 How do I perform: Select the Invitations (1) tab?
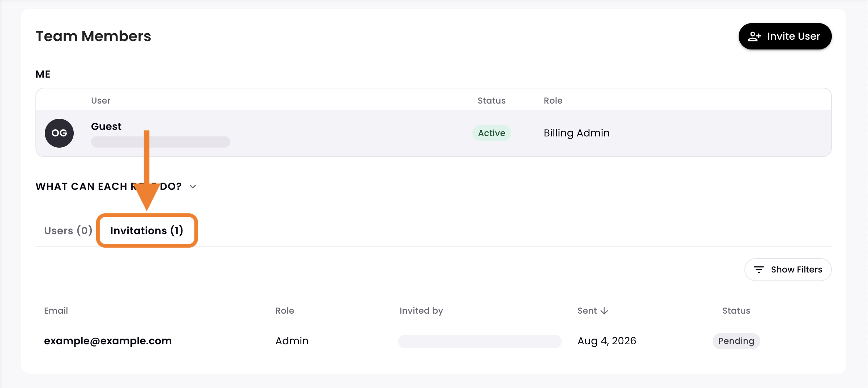(147, 231)
